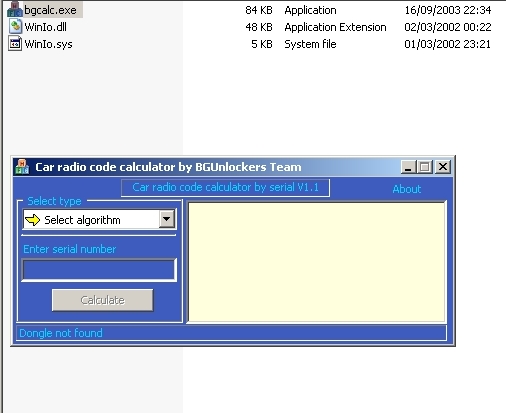This screenshot has height=413, width=506.
Task: Focus the serial number input field
Action: (x=99, y=270)
